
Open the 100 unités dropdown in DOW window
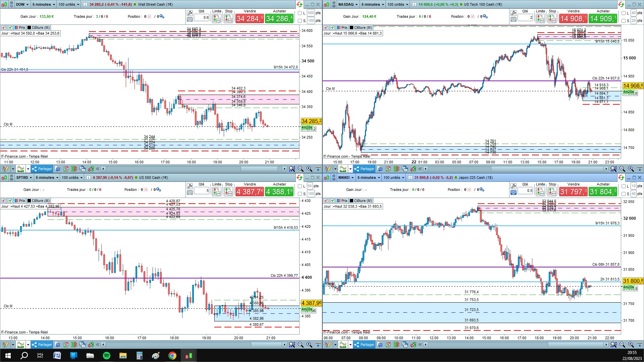[x=69, y=4]
